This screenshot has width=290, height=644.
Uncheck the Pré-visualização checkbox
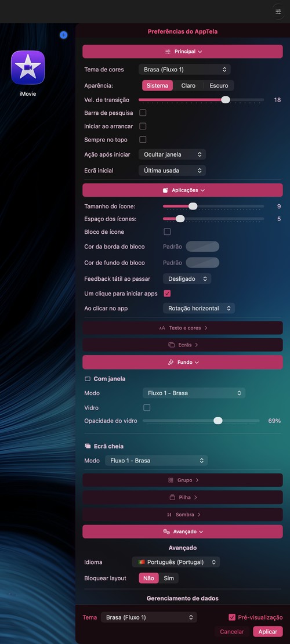(x=232, y=617)
